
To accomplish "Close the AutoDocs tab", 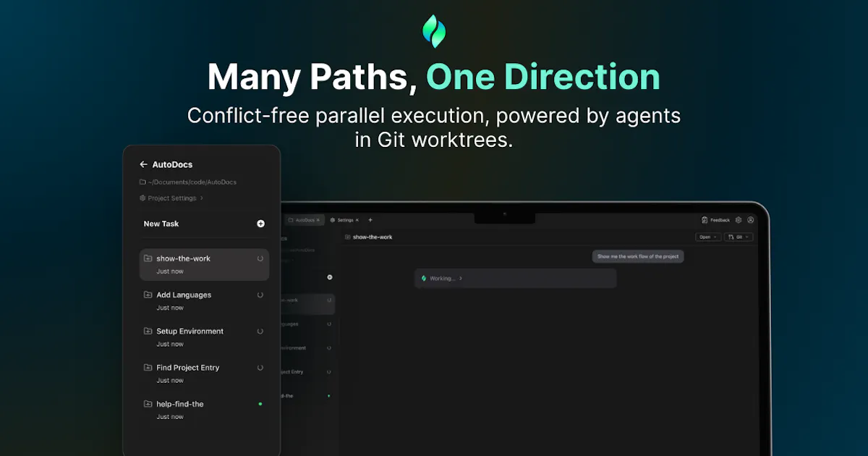I will 318,220.
